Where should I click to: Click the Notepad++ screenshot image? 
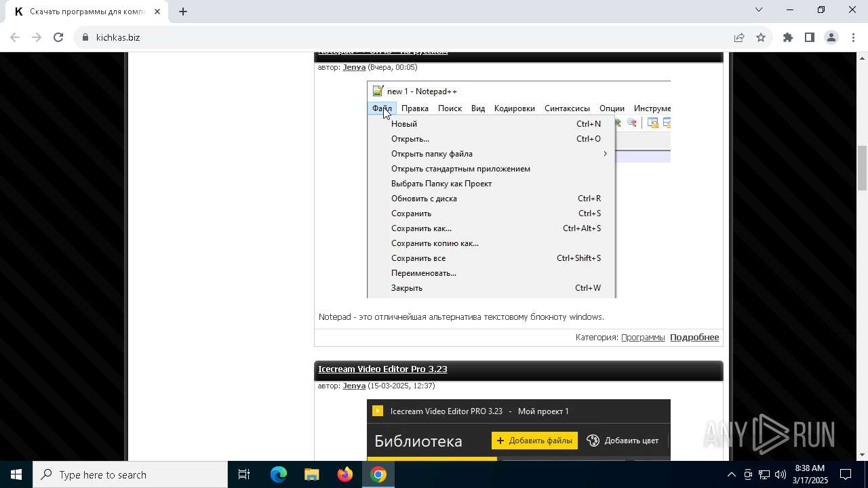pos(519,189)
